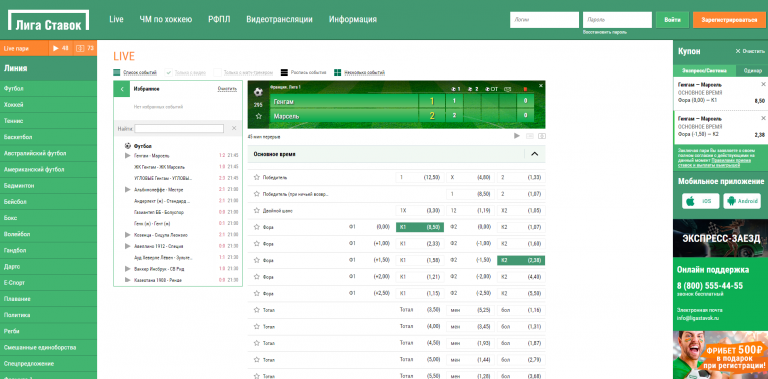Screen dimensions: 768x379
Task: Expand the Генгам - Марсель event in list
Action: (128, 156)
